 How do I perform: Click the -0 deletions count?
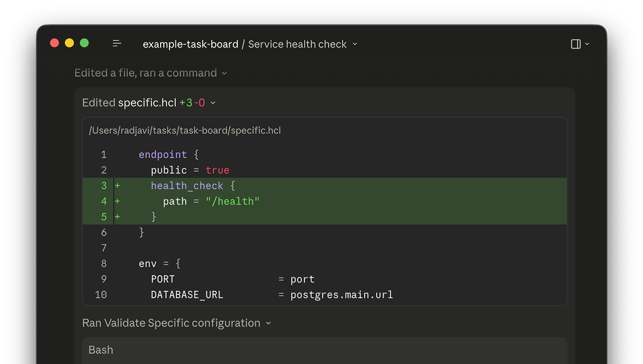200,102
